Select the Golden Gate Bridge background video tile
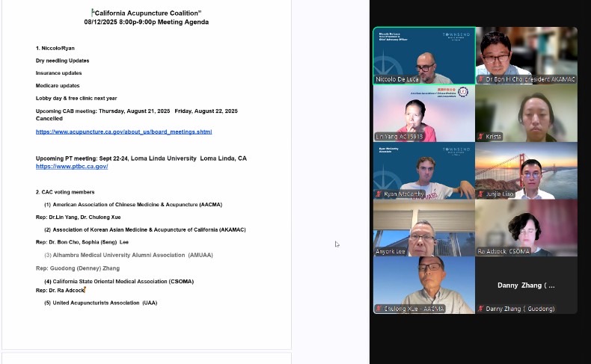The height and width of the screenshot is (364, 591). coord(526,170)
